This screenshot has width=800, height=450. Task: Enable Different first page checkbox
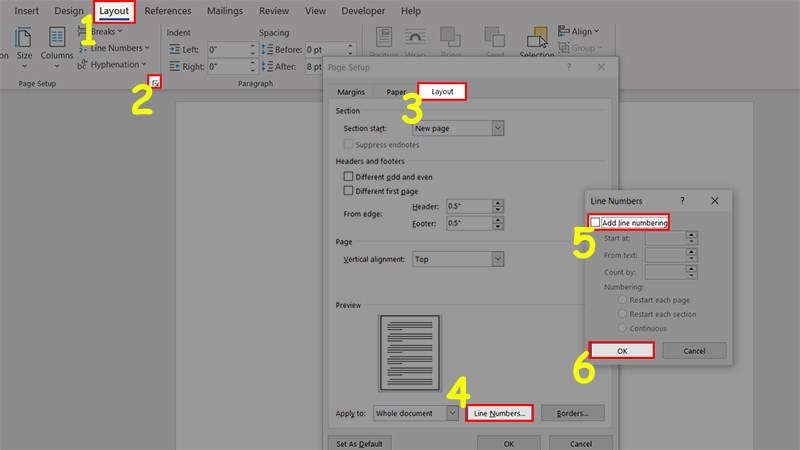(348, 191)
